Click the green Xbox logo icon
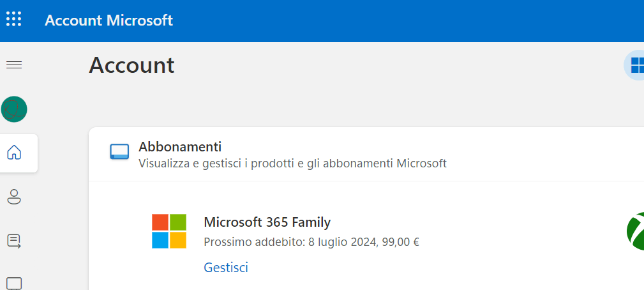Image resolution: width=644 pixels, height=290 pixels. [x=635, y=231]
